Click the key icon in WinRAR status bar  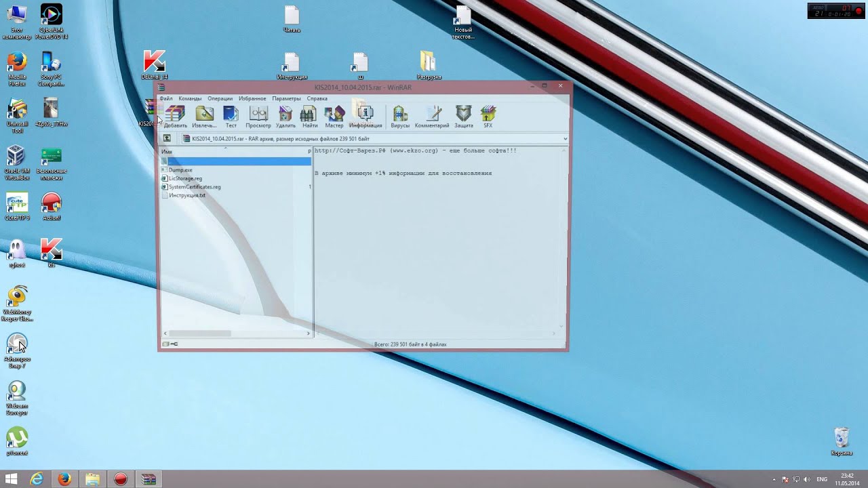pyautogui.click(x=174, y=344)
